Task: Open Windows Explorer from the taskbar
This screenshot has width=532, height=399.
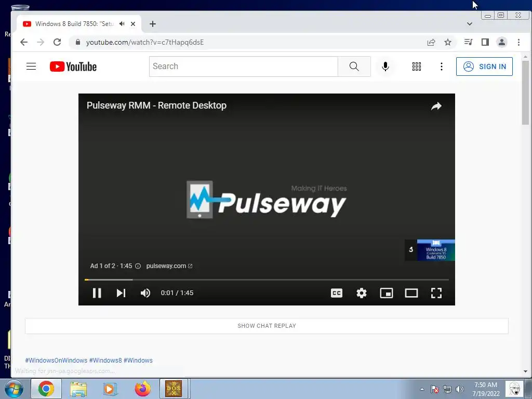Action: tap(79, 389)
